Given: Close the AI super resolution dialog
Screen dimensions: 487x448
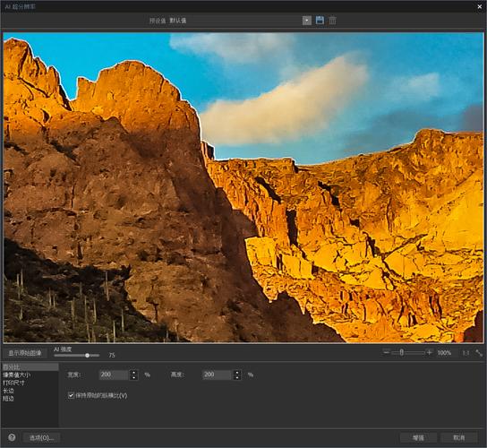Looking at the screenshot, I should click(480, 6).
